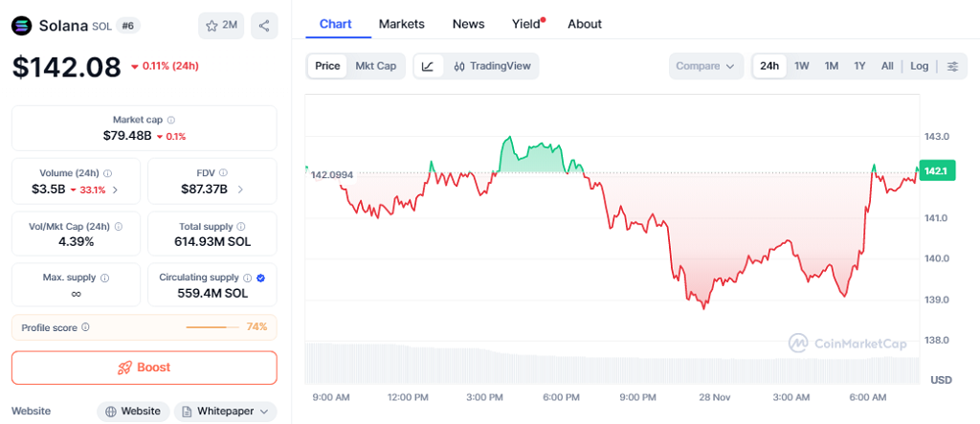Click the verified badge by Circulating supply
The image size is (980, 424).
coord(261,278)
